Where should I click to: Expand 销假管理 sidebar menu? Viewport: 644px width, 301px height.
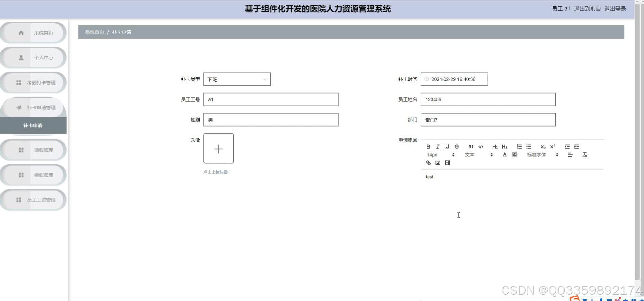point(33,175)
